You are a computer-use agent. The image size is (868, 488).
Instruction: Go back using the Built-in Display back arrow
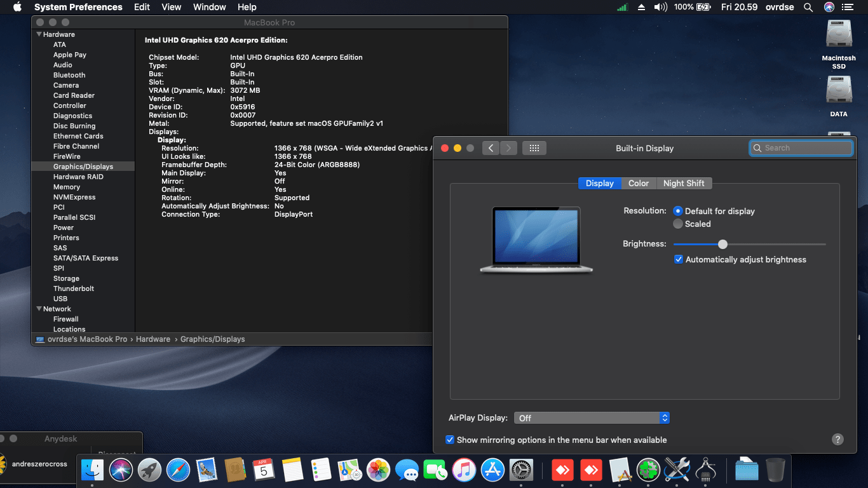point(491,147)
